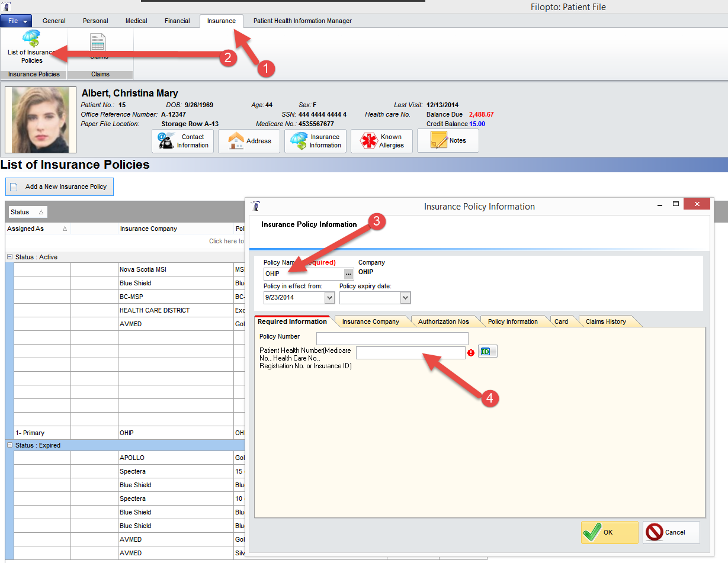Open patient Address button
The width and height of the screenshot is (728, 563).
pyautogui.click(x=249, y=141)
